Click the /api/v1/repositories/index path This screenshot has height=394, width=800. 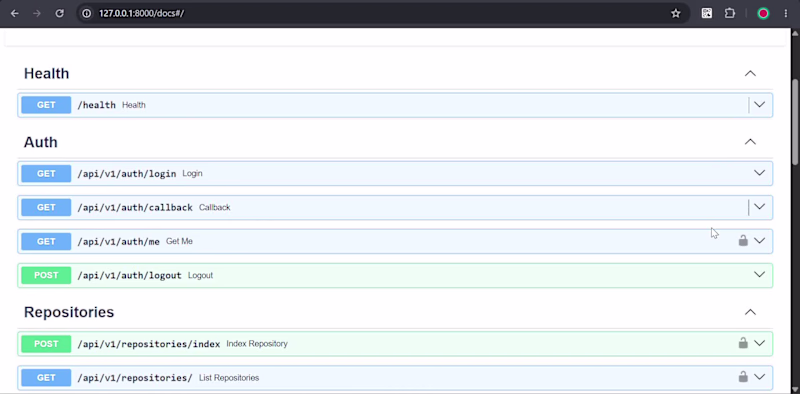(x=148, y=344)
